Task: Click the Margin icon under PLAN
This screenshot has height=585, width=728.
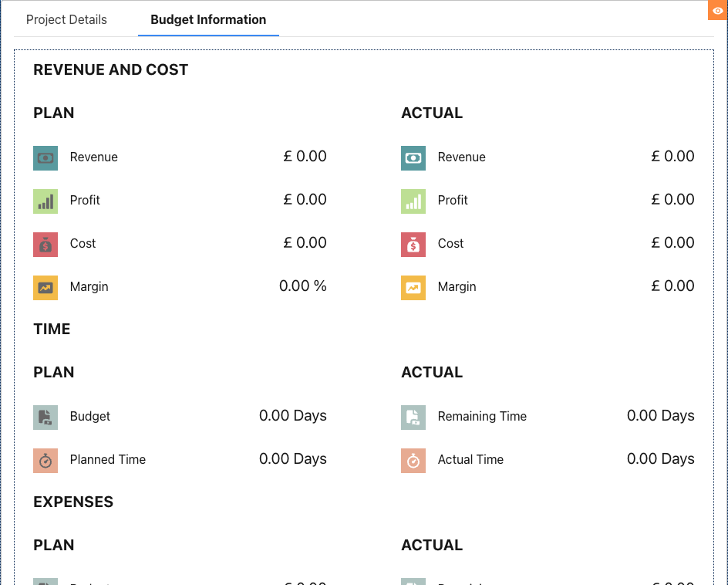Action: click(x=44, y=288)
